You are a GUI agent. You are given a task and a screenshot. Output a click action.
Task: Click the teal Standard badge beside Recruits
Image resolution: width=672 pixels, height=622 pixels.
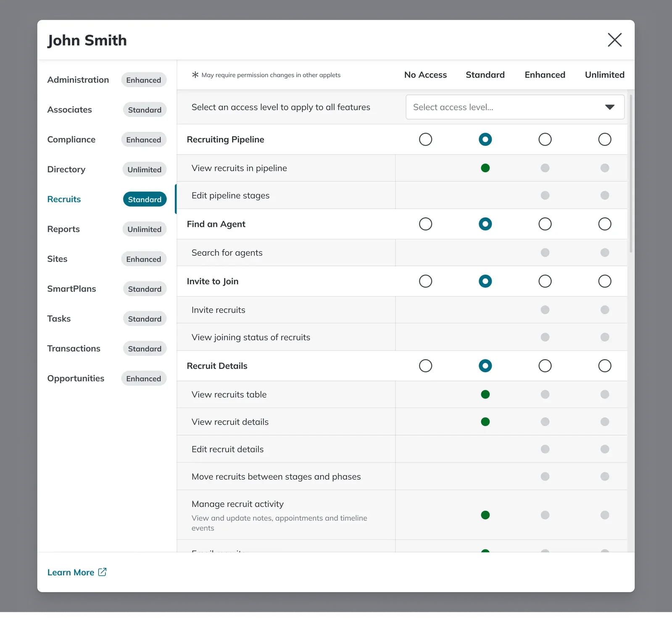click(145, 199)
